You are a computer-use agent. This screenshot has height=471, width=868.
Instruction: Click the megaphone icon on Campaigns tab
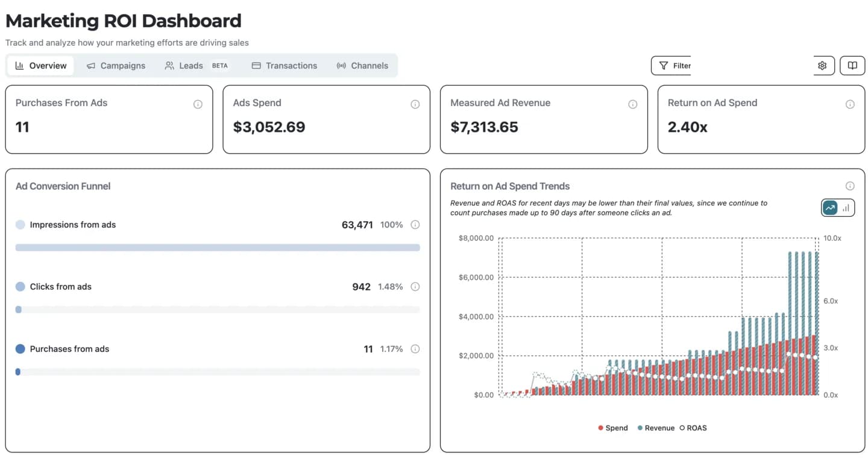coord(90,66)
